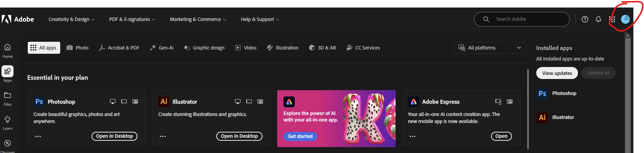Click Adobe Express mobile platform icon

click(x=498, y=101)
